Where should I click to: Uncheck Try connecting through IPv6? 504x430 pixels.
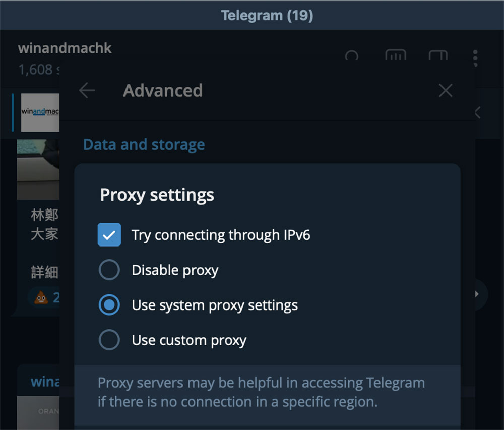[x=109, y=235]
